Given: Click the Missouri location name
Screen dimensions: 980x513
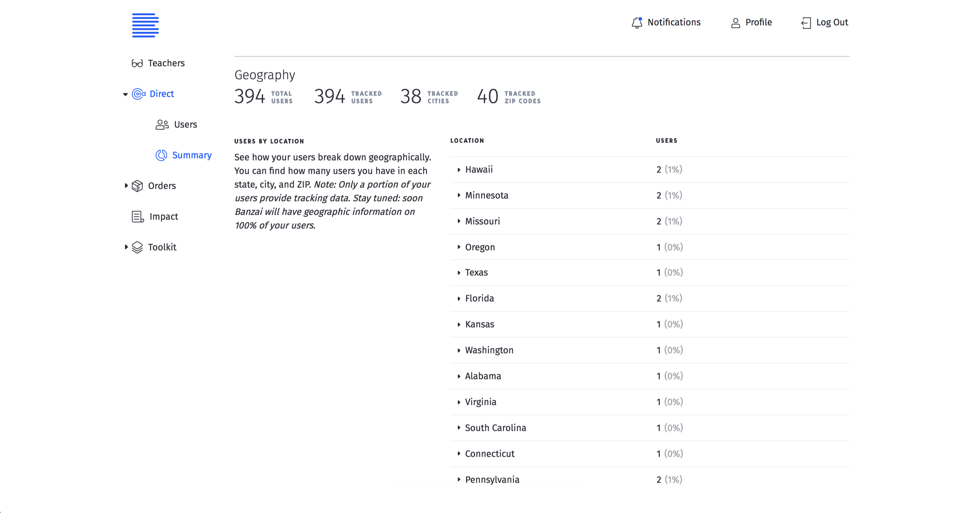Looking at the screenshot, I should point(483,221).
